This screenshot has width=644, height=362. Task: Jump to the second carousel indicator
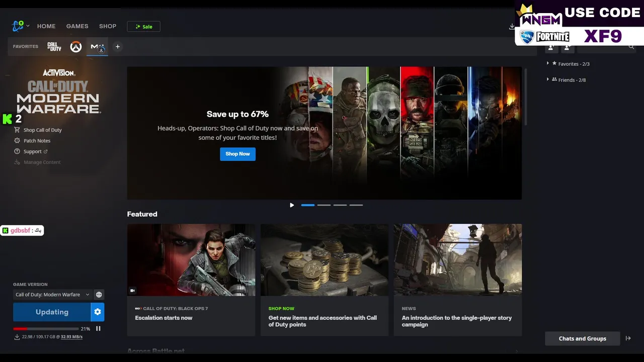coord(324,205)
